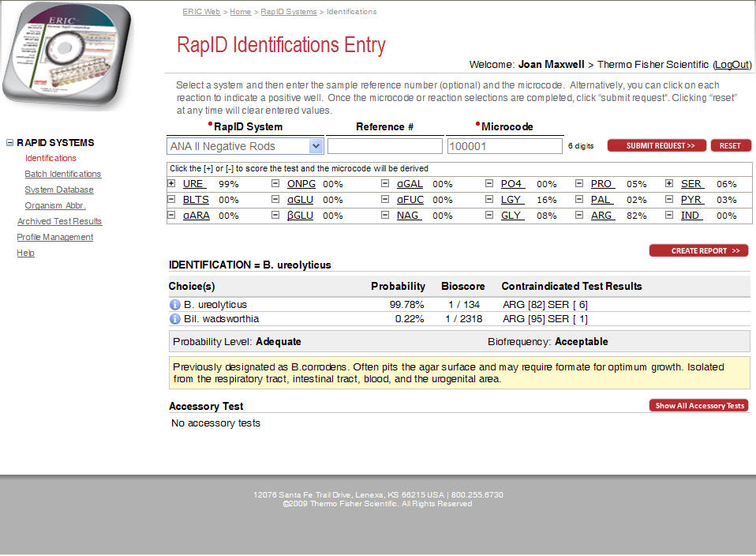
Task: Open Identifications in the sidebar
Action: click(51, 158)
